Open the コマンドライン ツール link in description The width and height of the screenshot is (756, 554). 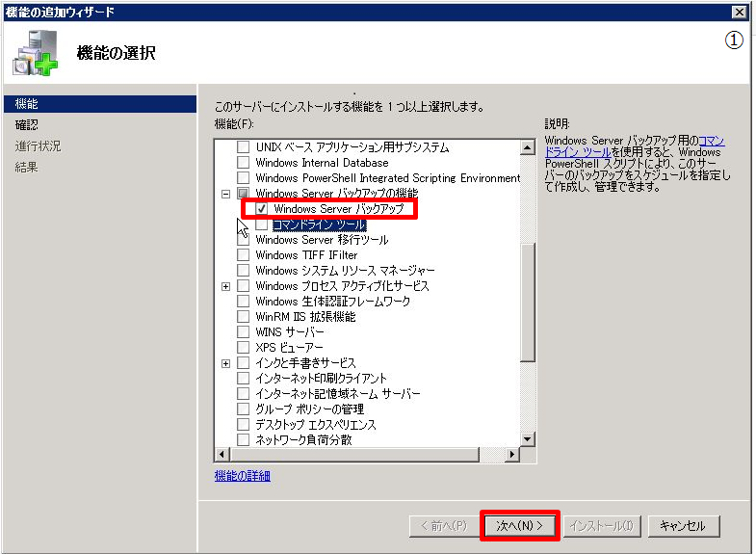[x=711, y=141]
